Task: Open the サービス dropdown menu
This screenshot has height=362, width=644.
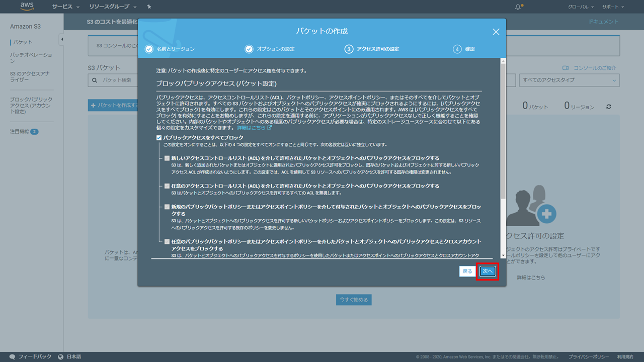Action: tap(66, 7)
